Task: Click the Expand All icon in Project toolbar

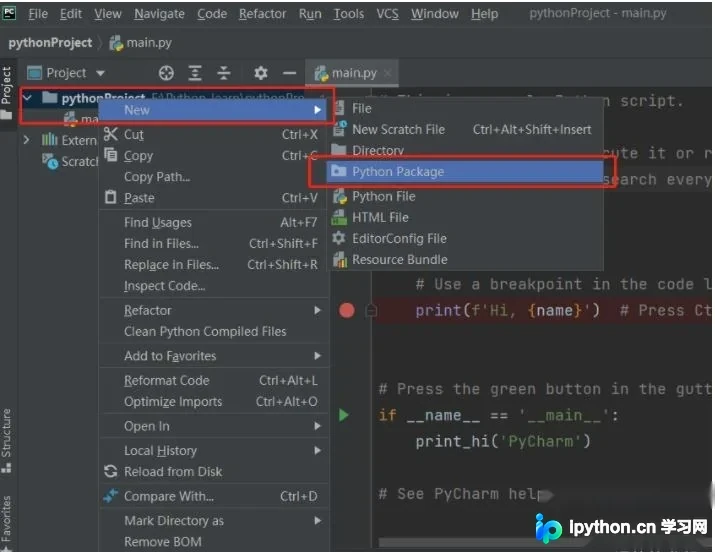Action: coord(195,73)
